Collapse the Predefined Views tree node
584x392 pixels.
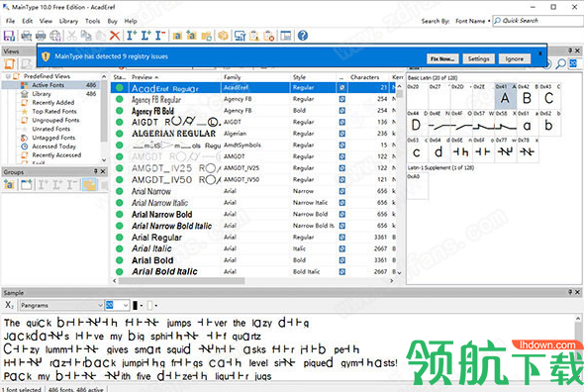[8, 76]
